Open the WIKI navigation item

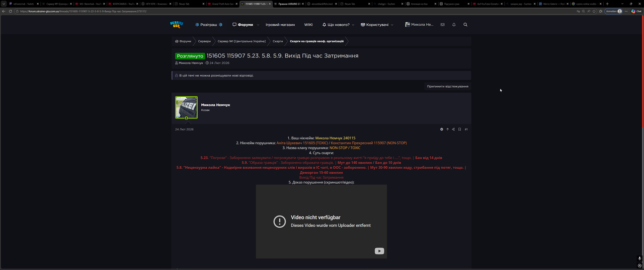(308, 25)
